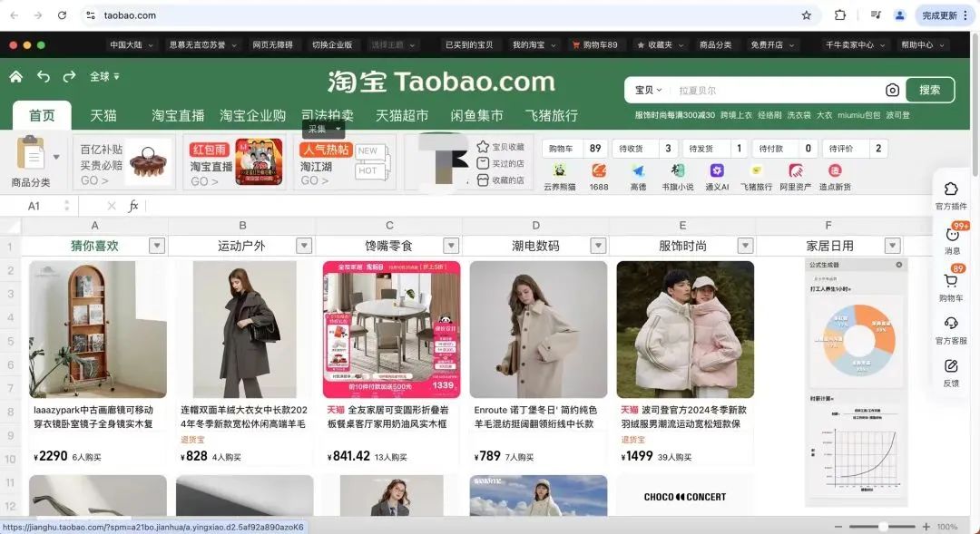Click the zoom-out minus button in the status bar
The width and height of the screenshot is (980, 534).
838,527
